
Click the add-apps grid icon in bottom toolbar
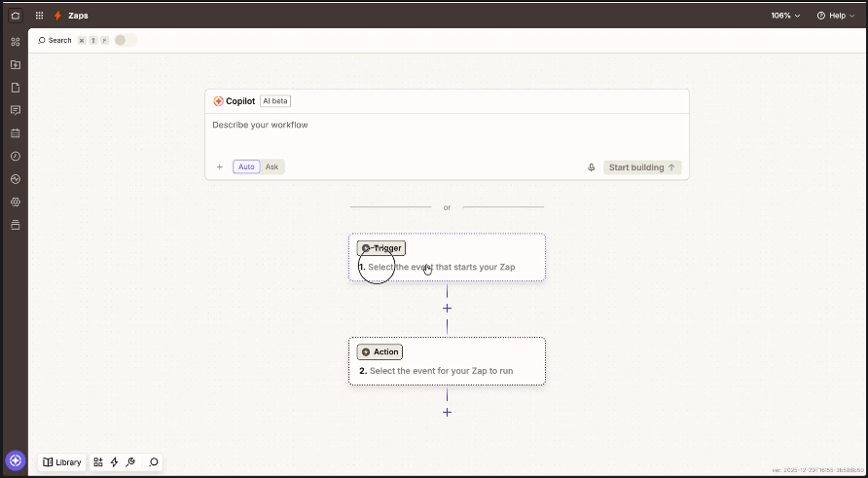98,462
